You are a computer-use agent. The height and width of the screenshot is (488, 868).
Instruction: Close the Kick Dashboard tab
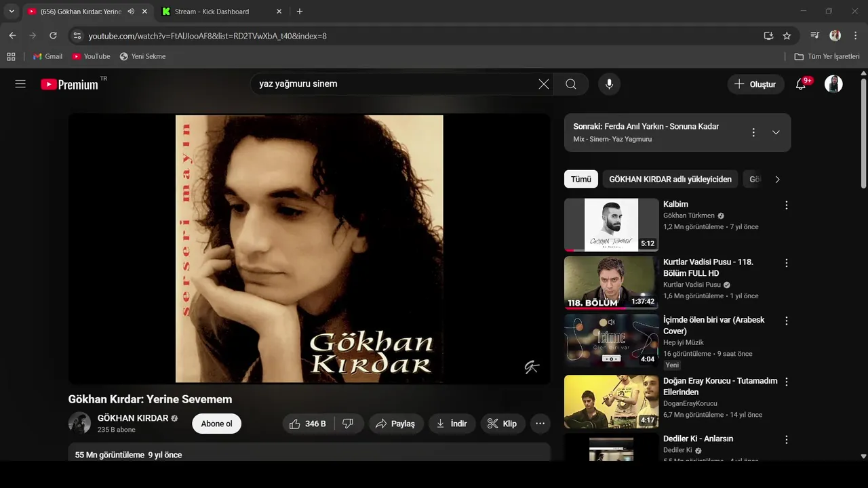[x=279, y=12]
